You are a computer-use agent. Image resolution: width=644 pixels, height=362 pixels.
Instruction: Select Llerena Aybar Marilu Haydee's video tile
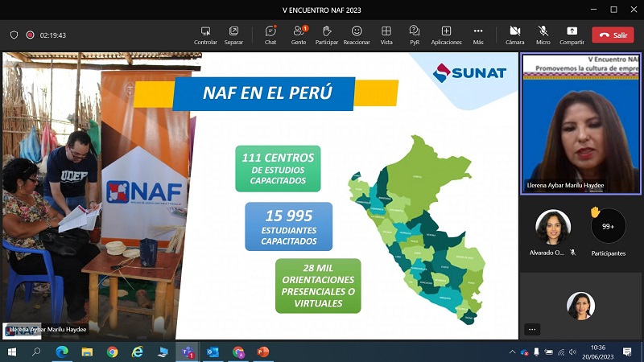580,123
